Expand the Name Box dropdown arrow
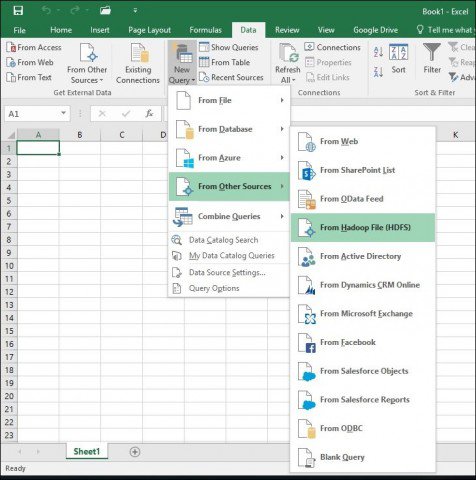 coord(63,113)
